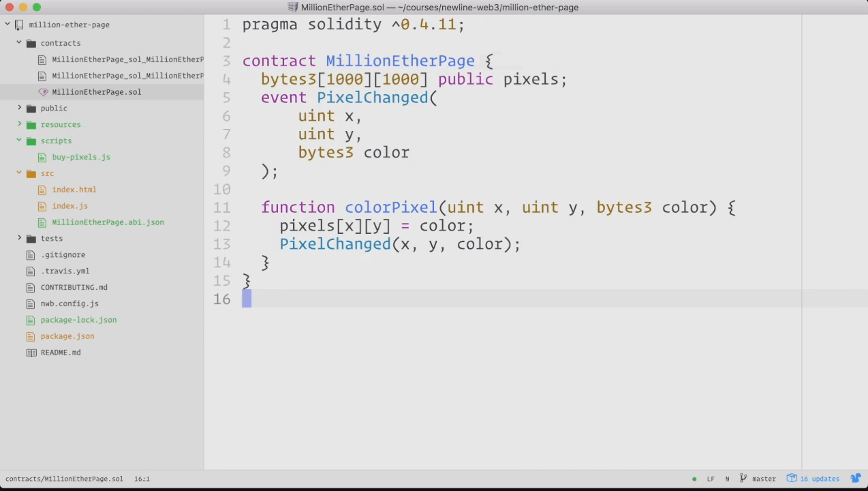Click the MillionEtherPage.sol diamond file icon
Screen dimensions: 868x491
(43, 92)
